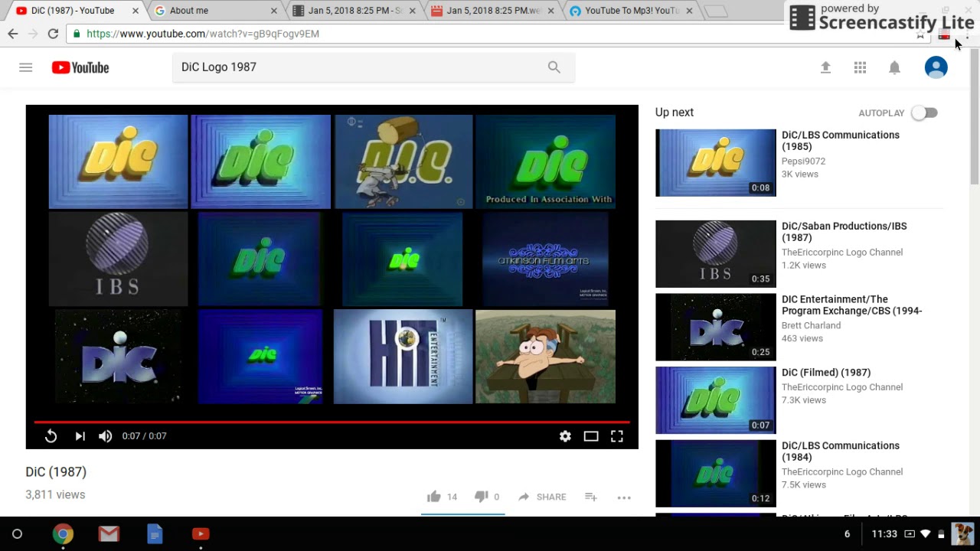Open the YouTube app on shelf
This screenshot has height=551, width=980.
click(x=201, y=533)
